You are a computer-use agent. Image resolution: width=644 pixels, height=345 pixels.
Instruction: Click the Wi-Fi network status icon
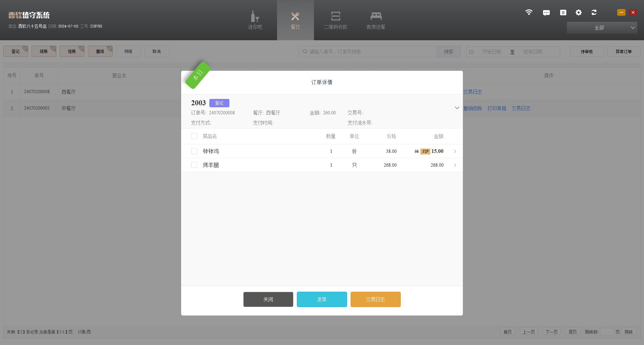pos(529,12)
